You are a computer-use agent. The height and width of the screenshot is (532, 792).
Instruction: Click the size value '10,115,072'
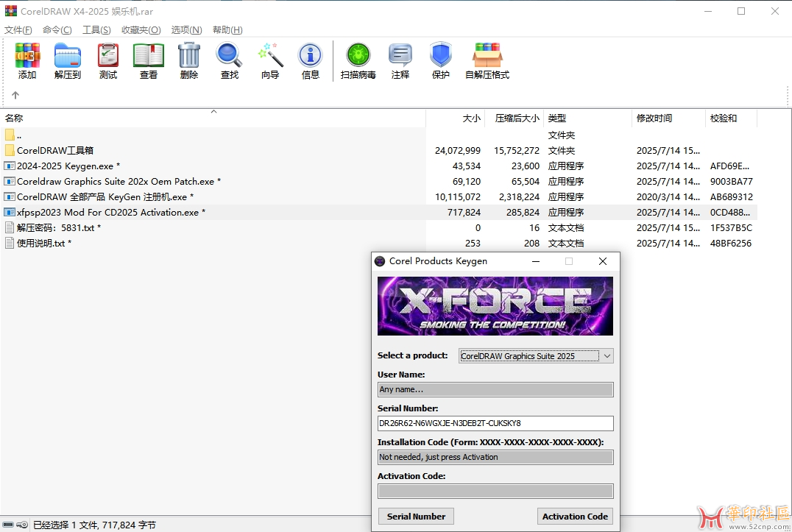pos(458,197)
